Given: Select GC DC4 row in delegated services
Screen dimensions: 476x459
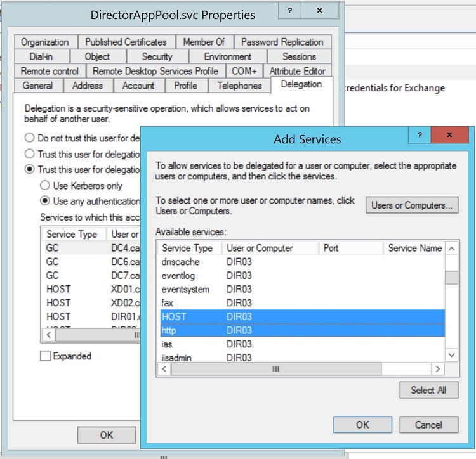Looking at the screenshot, I should pos(91,248).
